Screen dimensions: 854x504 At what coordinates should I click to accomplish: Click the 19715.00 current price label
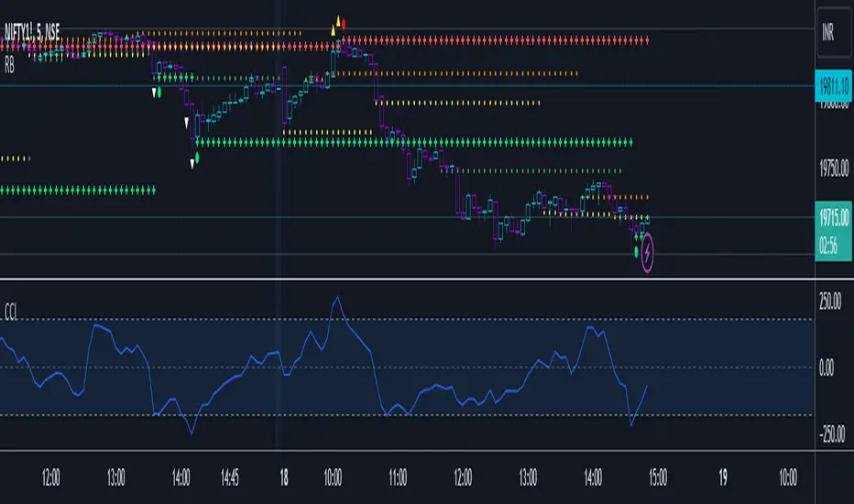834,218
